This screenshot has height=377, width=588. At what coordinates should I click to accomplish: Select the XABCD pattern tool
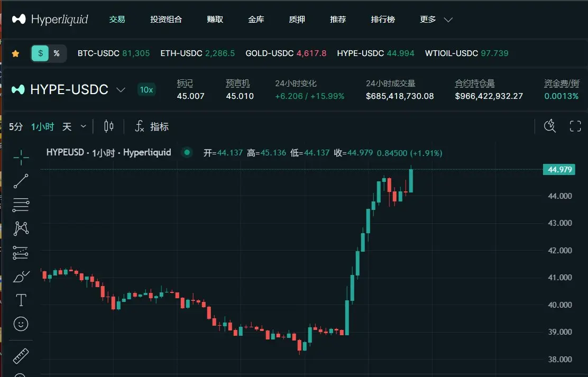[x=21, y=228]
